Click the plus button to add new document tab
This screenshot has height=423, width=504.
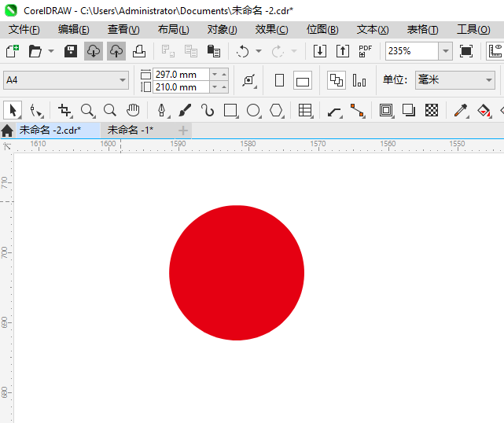coord(183,130)
